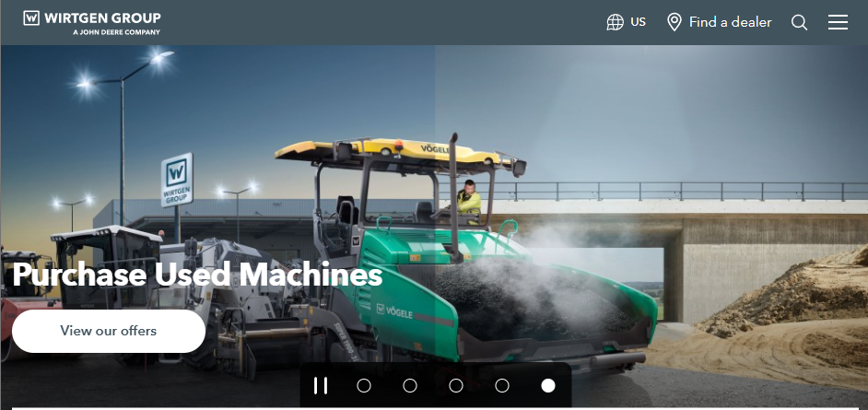Pause the hero slideshow
Viewport: 868px width, 410px height.
coord(321,386)
